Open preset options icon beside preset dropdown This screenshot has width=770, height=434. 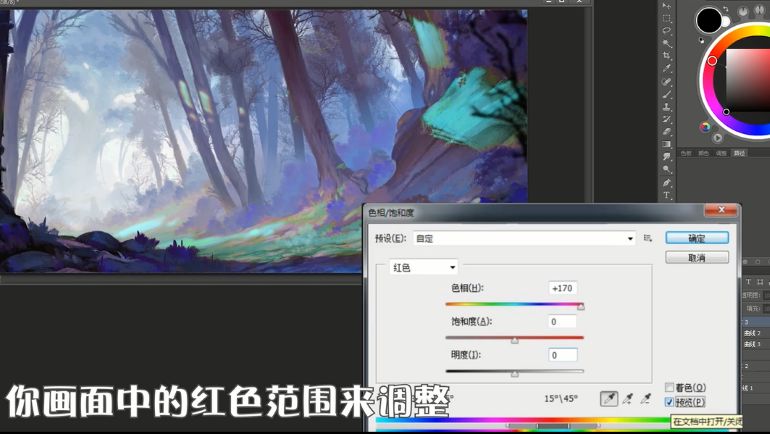(648, 238)
